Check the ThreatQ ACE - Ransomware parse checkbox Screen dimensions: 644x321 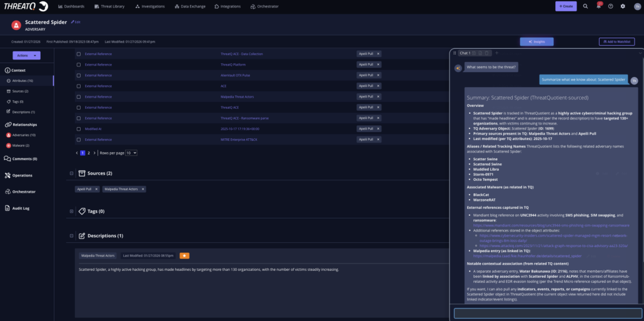78,118
